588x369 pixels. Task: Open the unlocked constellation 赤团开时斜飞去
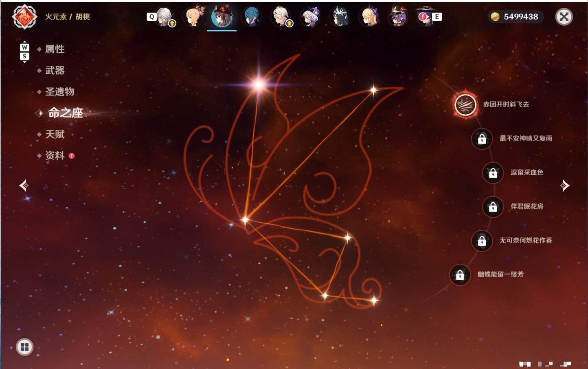465,105
